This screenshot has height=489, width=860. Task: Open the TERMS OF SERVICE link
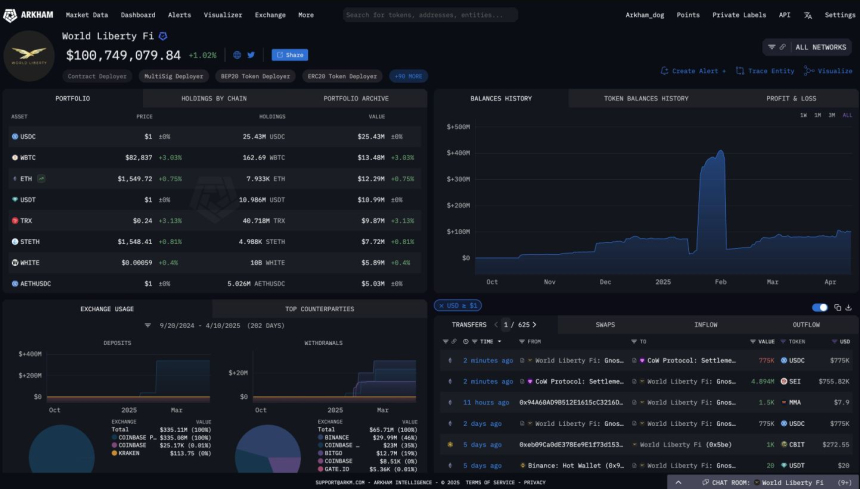(490, 482)
